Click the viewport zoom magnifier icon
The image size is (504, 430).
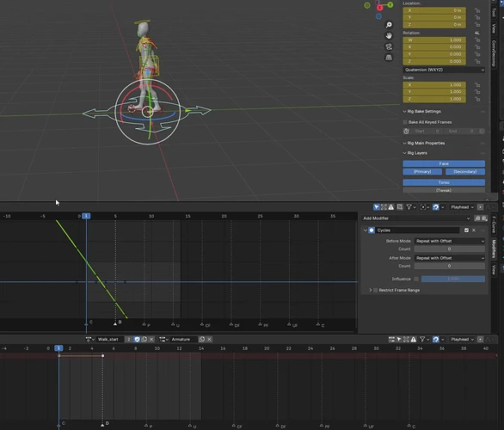(x=389, y=25)
